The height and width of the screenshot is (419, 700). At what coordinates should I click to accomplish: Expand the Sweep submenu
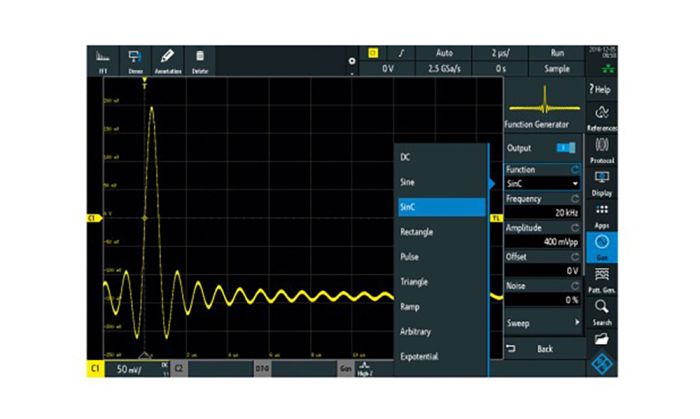(543, 323)
